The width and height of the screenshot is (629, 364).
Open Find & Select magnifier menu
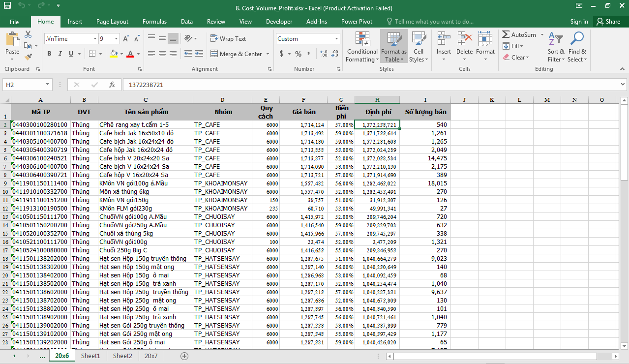tap(577, 47)
